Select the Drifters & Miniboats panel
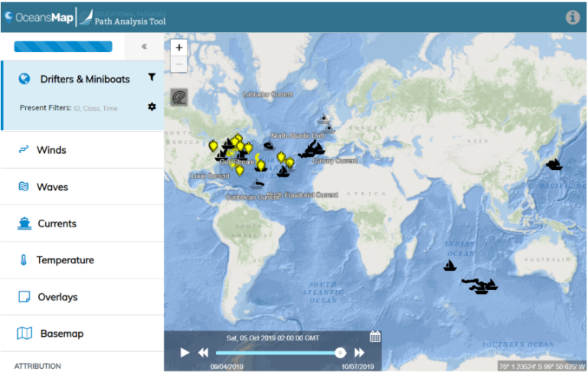 pos(83,95)
